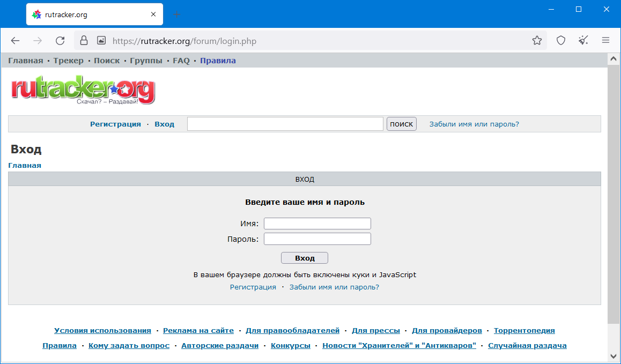
Task: Open Авторские раздачи footer link
Action: 220,345
